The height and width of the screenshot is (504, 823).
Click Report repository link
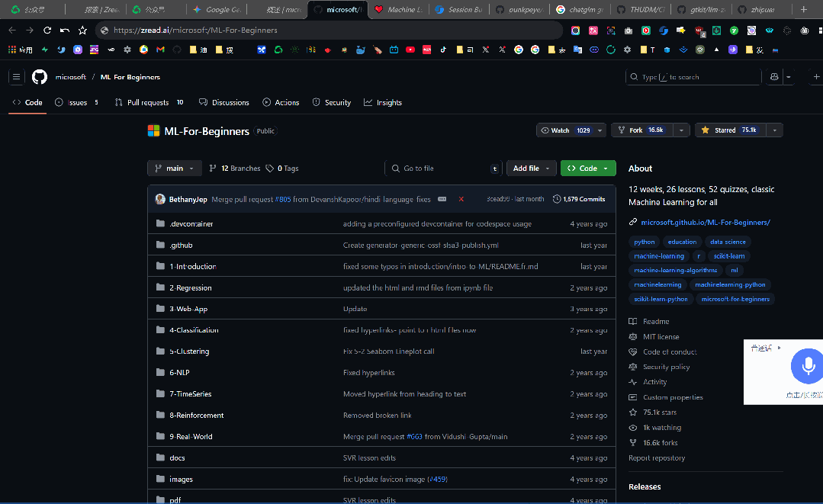[657, 458]
